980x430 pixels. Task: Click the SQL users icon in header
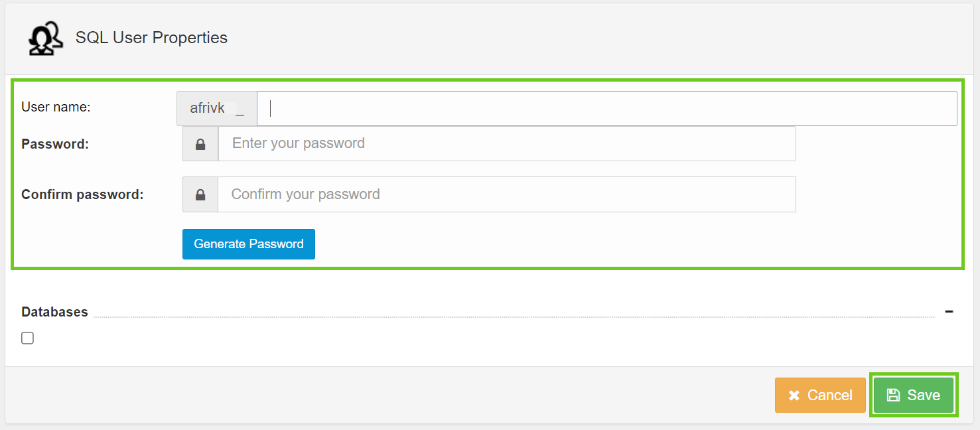[45, 38]
